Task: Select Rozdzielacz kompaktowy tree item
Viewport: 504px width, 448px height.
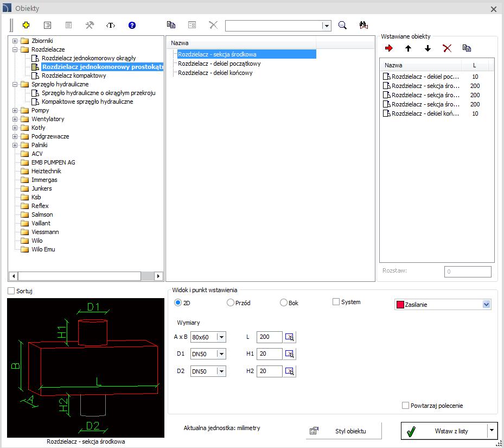Action: tap(74, 75)
